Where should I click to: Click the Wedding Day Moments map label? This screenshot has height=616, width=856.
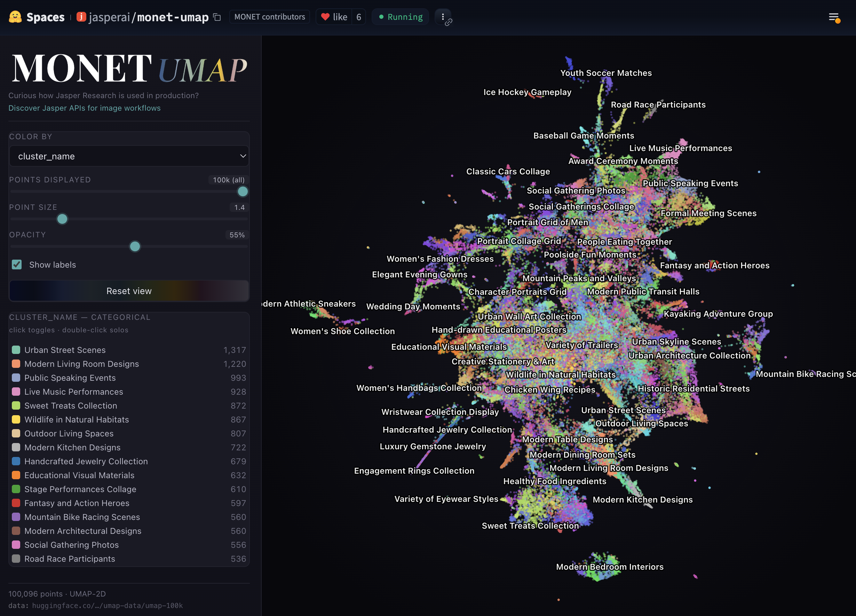pyautogui.click(x=413, y=307)
